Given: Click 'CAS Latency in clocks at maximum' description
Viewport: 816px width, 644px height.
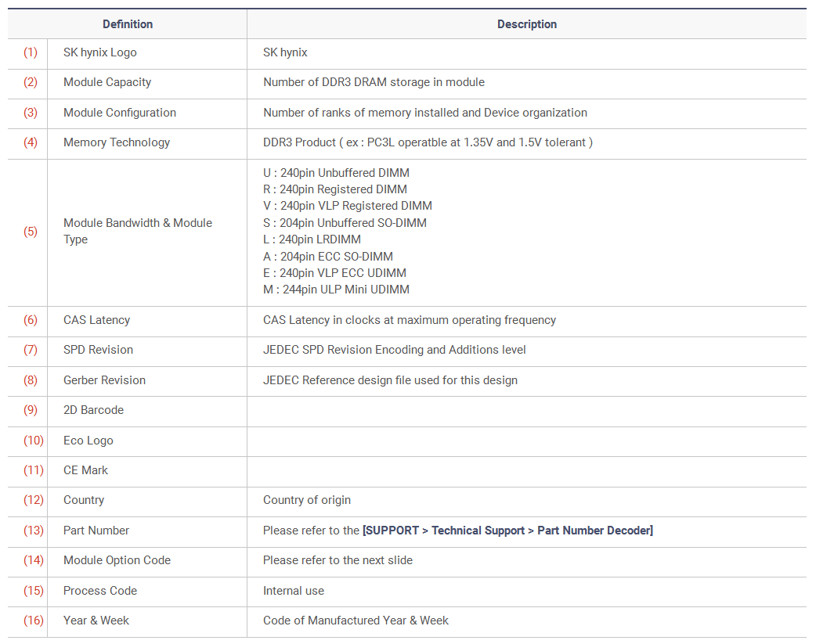Looking at the screenshot, I should point(410,320).
